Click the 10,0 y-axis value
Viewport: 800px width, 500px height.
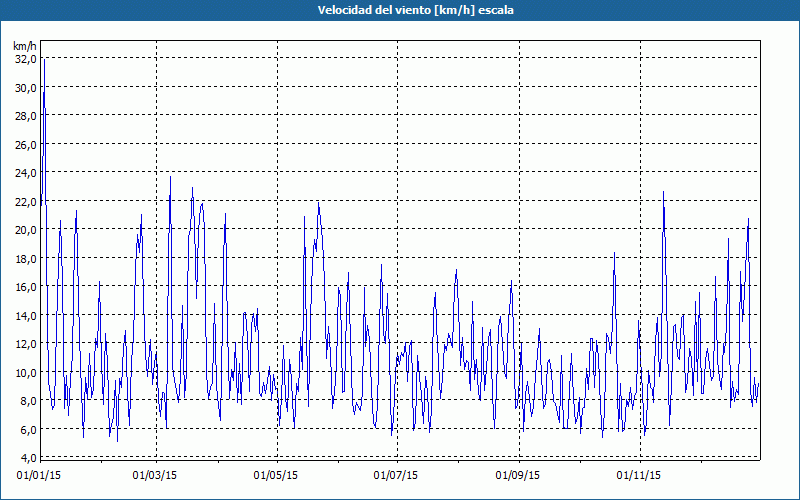point(26,372)
